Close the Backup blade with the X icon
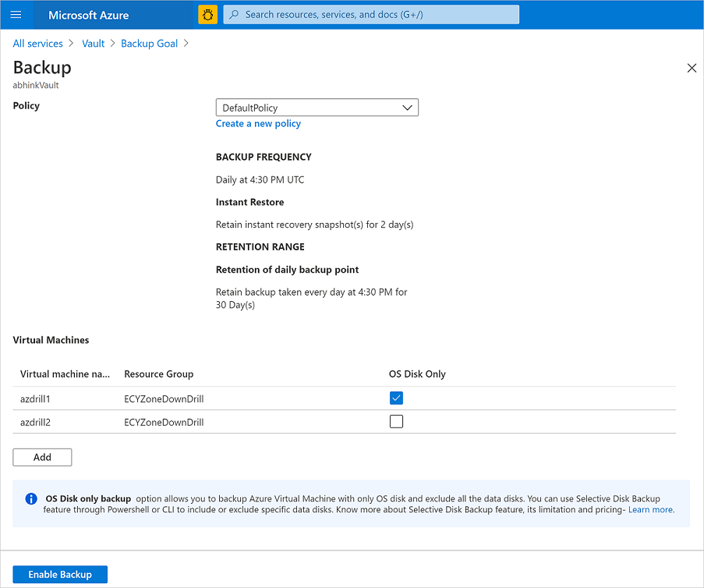 click(692, 68)
